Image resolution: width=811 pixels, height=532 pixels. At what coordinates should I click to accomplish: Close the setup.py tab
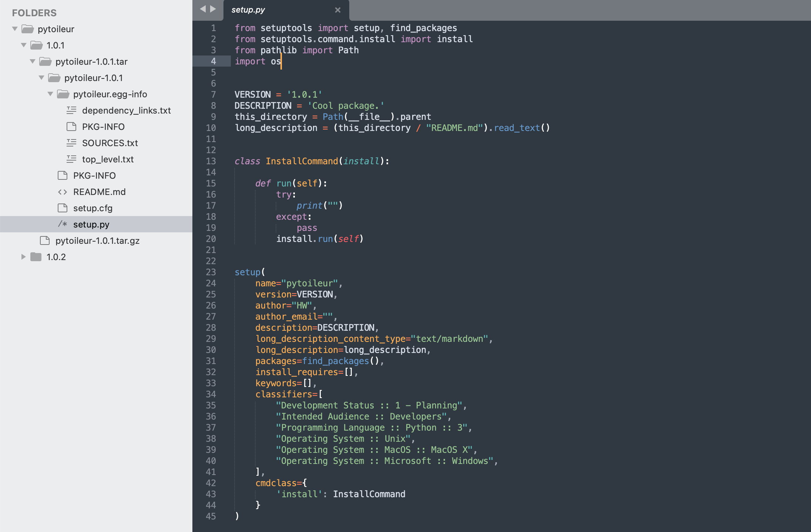(337, 10)
